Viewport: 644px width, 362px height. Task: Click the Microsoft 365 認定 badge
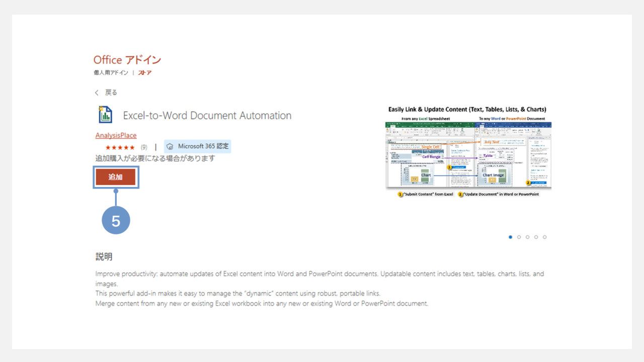tap(197, 146)
